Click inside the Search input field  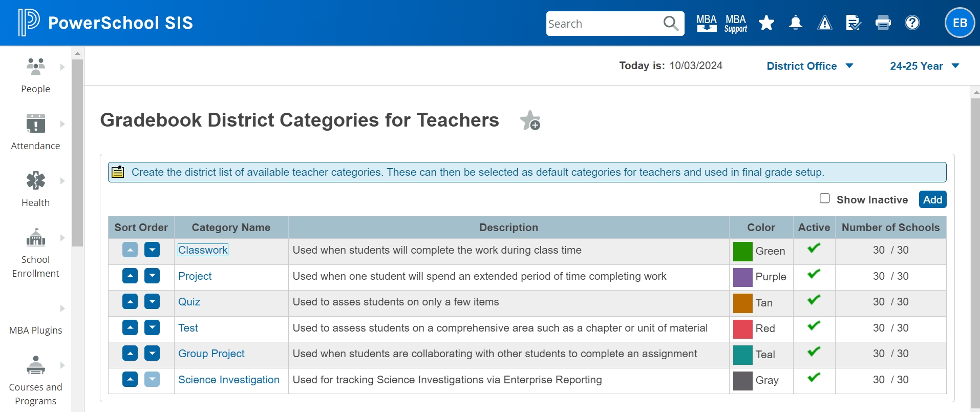[602, 24]
